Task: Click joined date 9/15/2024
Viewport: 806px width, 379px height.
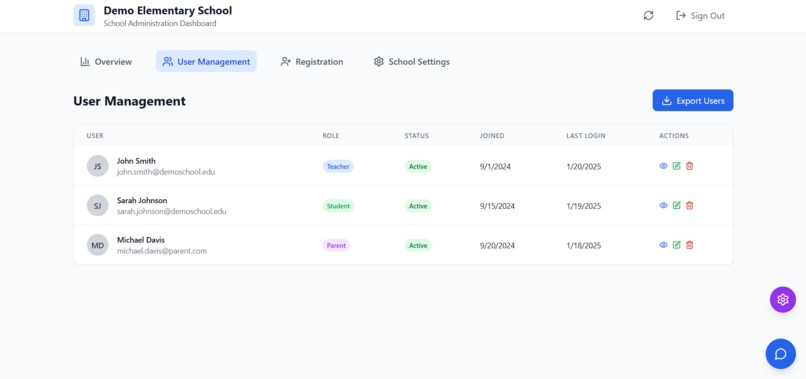Action: tap(497, 206)
